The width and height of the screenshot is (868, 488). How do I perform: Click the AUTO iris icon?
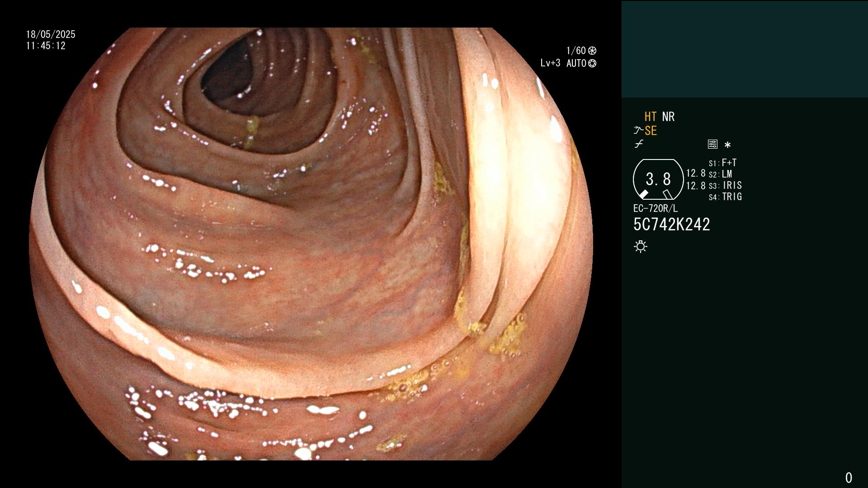point(592,63)
